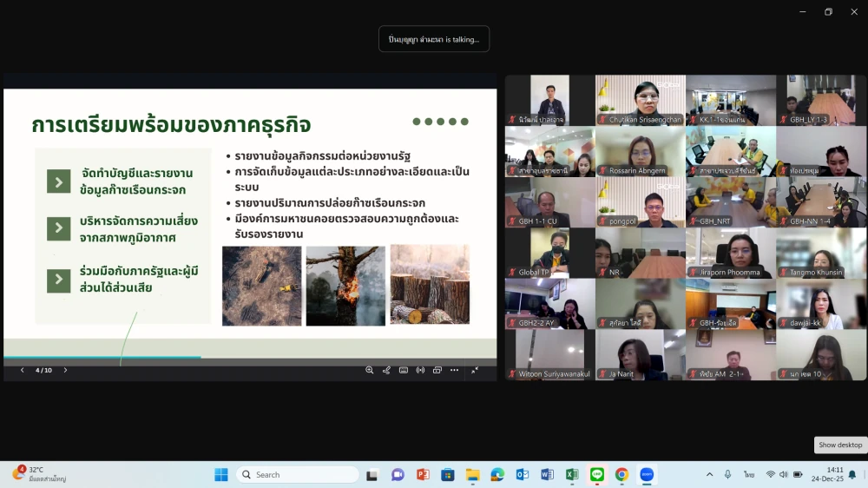Open Word from the taskbar
This screenshot has height=488, width=868.
(548, 475)
